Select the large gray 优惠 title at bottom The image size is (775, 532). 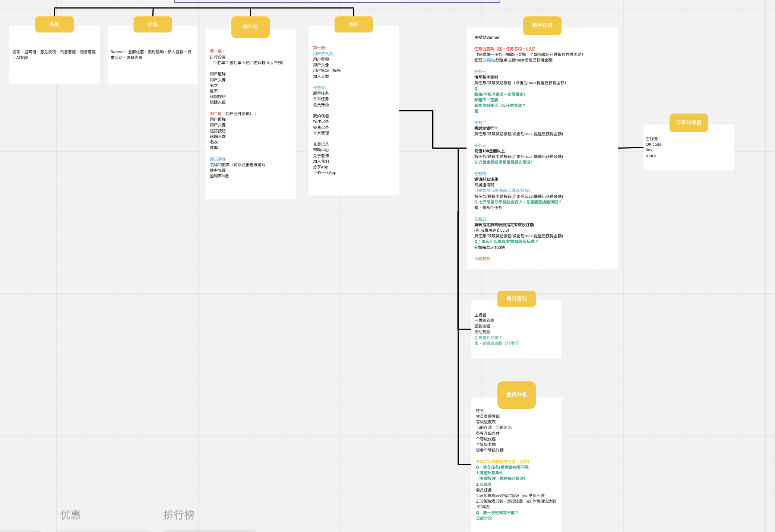70,515
